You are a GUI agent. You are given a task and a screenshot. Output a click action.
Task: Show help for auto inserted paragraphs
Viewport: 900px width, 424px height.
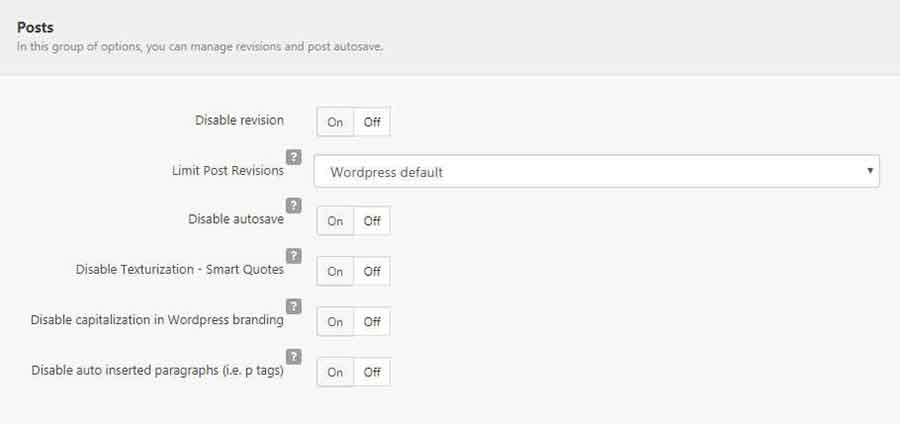coord(293,357)
